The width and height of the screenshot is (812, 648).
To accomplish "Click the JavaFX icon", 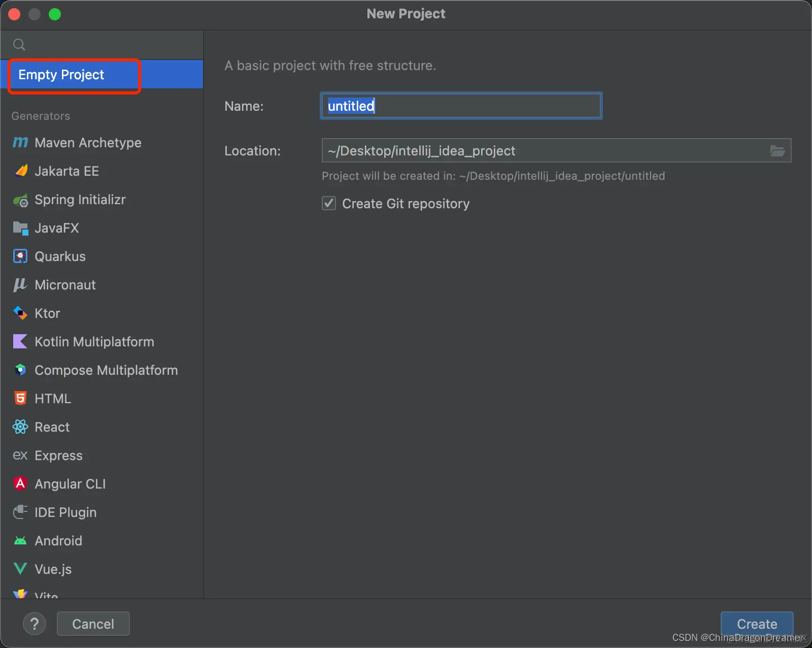I will (20, 228).
